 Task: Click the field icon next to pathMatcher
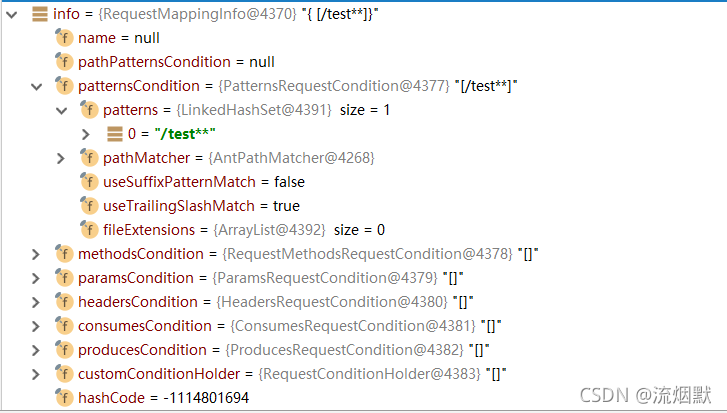coord(89,158)
